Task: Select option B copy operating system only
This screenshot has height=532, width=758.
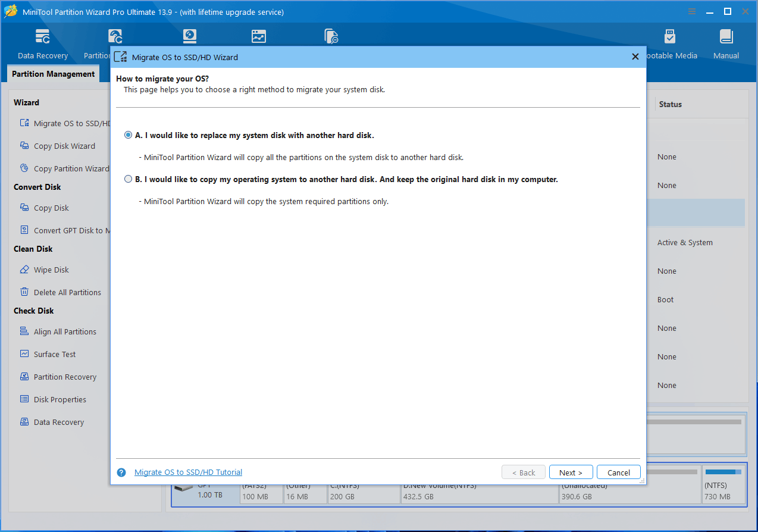Action: tap(129, 179)
